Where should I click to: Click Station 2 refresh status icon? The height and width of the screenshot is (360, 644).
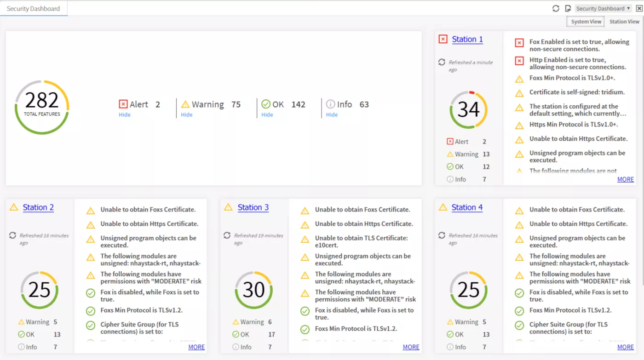12,235
